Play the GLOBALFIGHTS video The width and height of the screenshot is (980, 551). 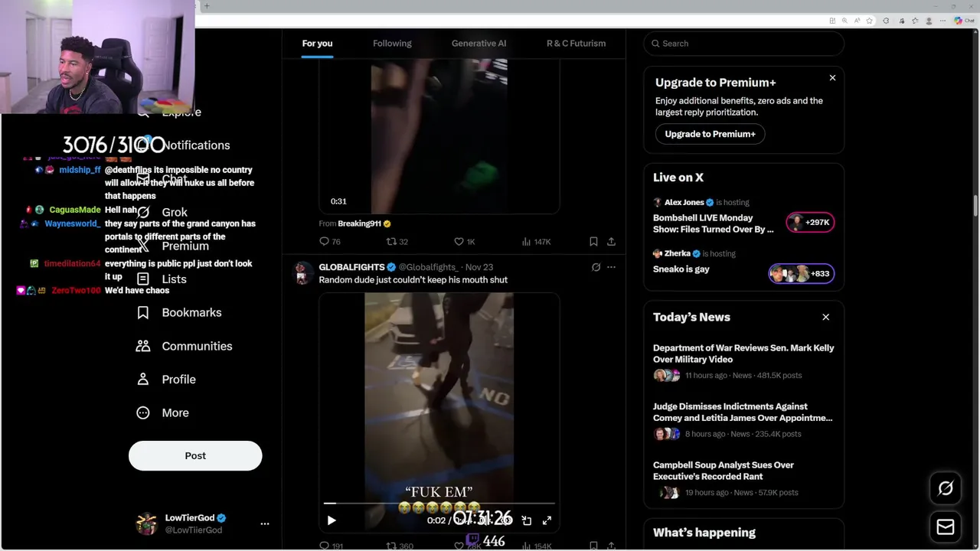point(332,520)
